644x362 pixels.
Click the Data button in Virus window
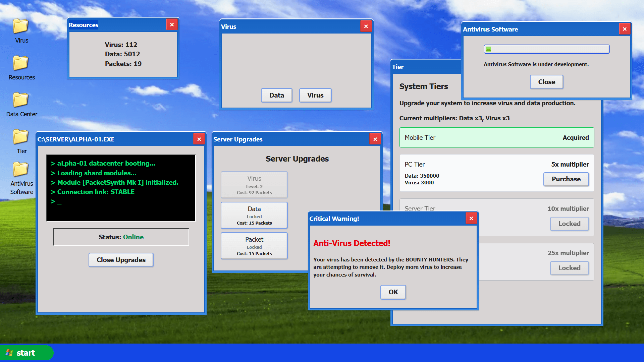[276, 95]
